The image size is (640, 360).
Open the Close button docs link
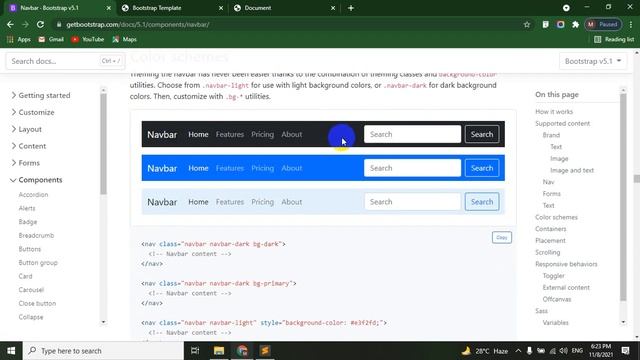click(x=37, y=304)
